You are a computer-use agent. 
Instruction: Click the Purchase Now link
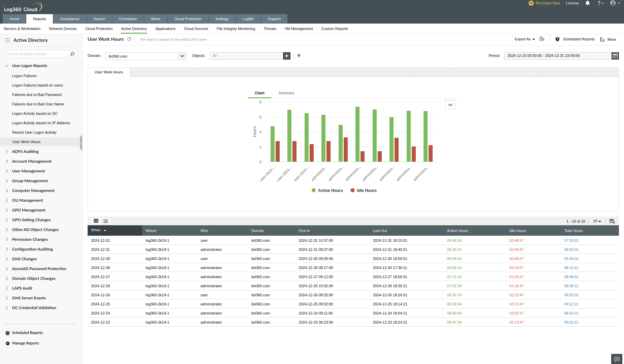[548, 3]
